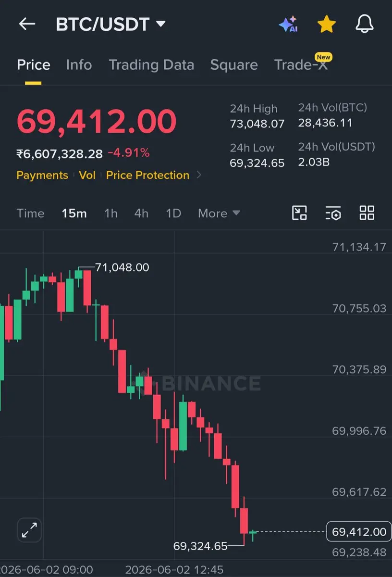
Task: Open the More intervals dropdown
Action: pyautogui.click(x=219, y=213)
